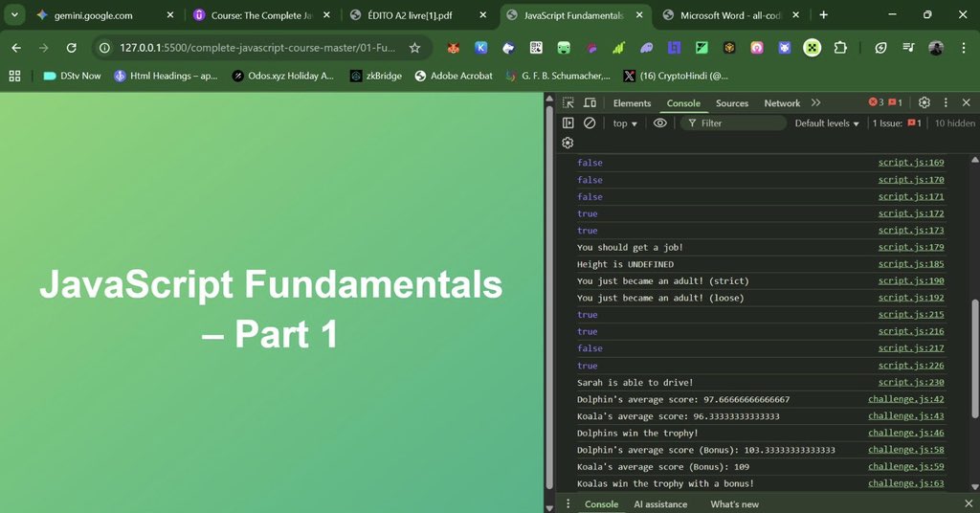The image size is (980, 513).
Task: Click the green frog face extension icon
Action: click(x=564, y=48)
